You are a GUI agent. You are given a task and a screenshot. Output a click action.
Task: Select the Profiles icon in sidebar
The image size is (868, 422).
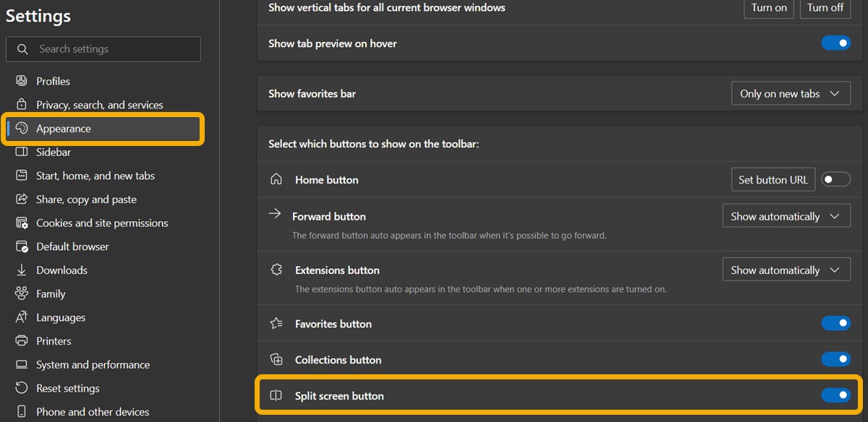point(20,81)
